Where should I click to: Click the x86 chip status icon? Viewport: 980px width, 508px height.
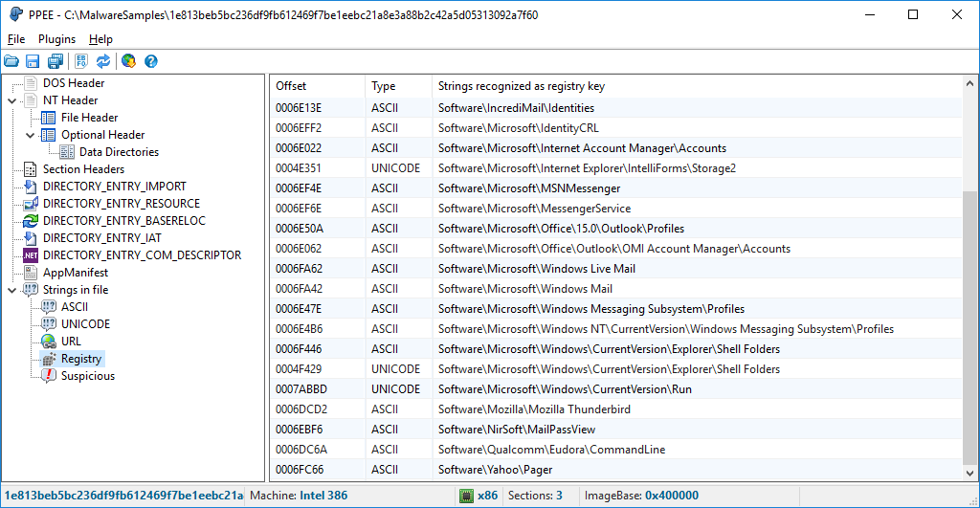click(x=466, y=497)
